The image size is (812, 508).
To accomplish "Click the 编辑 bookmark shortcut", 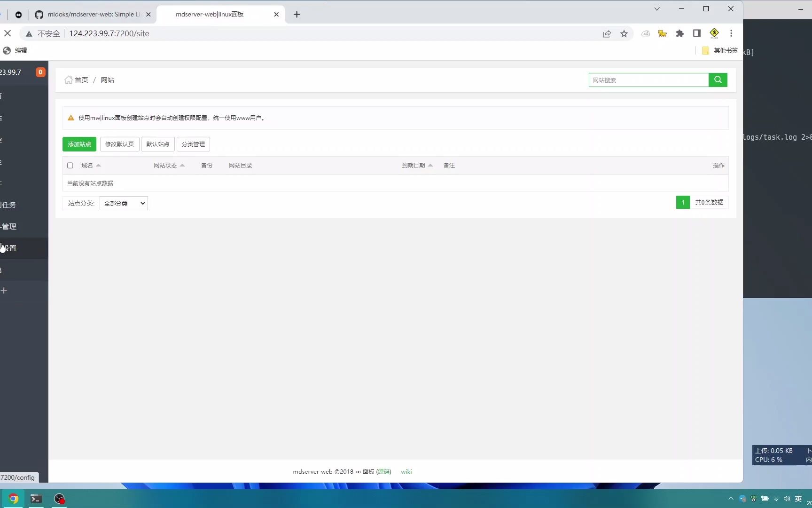I will click(15, 50).
